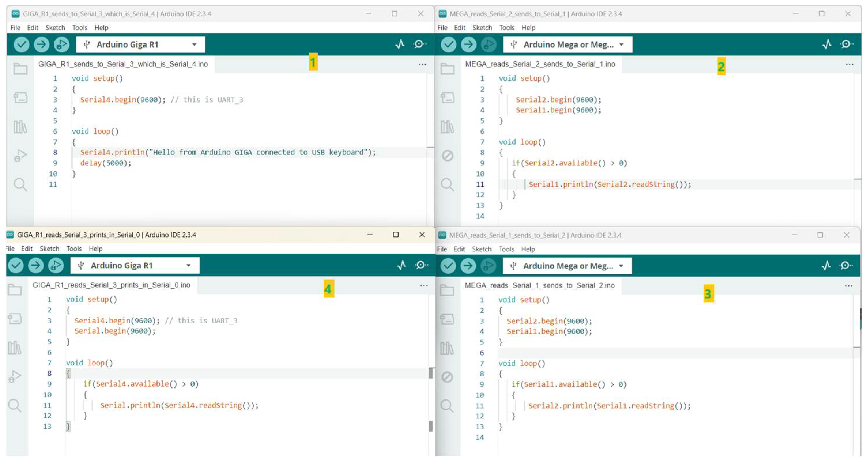
Task: Start Debugging in GIGA_R1_reads_Serial_3 window
Action: [x=56, y=265]
